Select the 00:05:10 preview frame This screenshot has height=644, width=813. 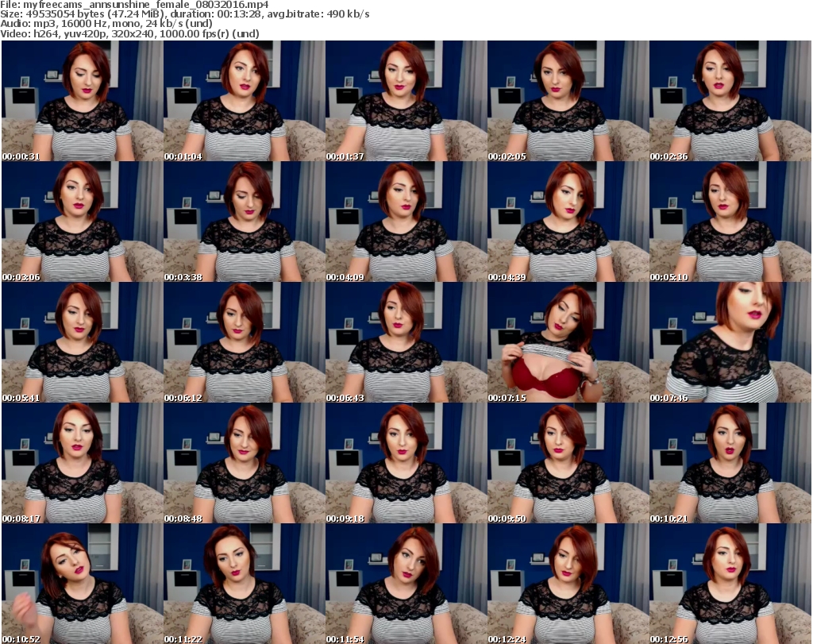pos(730,222)
